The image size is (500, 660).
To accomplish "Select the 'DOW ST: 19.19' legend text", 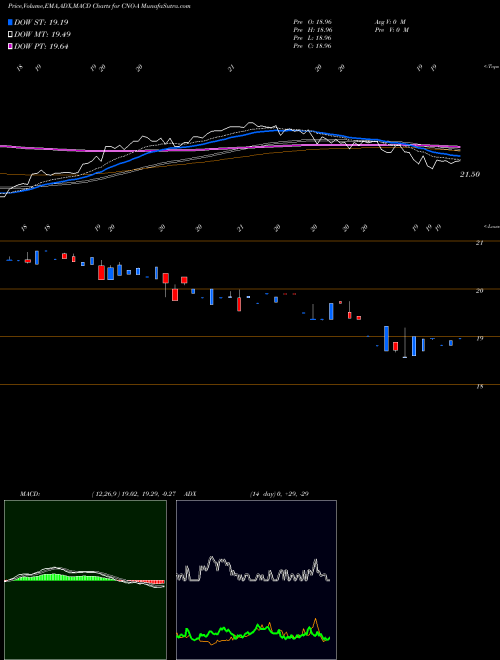I will (41, 22).
